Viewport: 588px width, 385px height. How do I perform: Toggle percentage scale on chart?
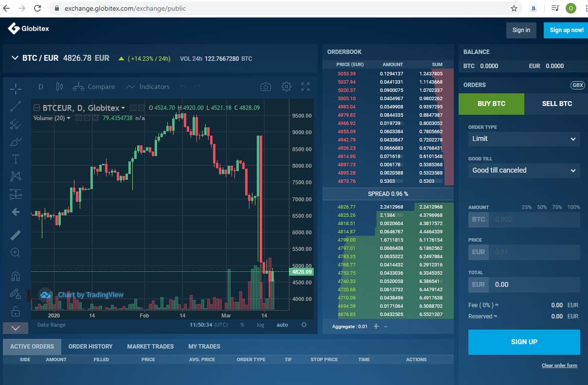242,325
